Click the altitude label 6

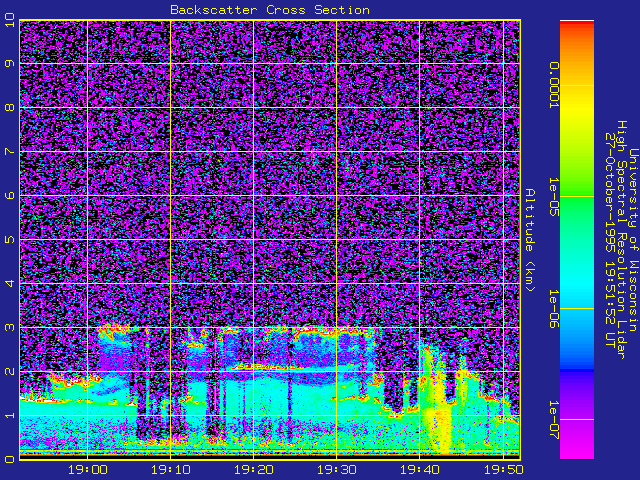click(x=10, y=196)
